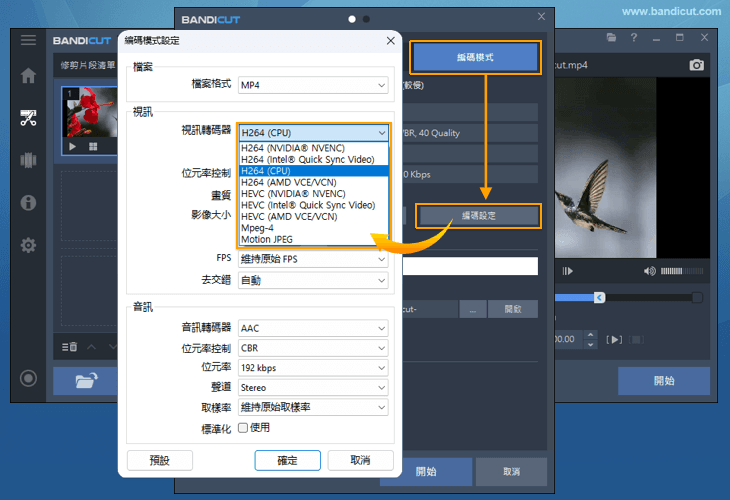The height and width of the screenshot is (500, 730).
Task: Select segment 1 flower thumbnail
Action: (89, 112)
